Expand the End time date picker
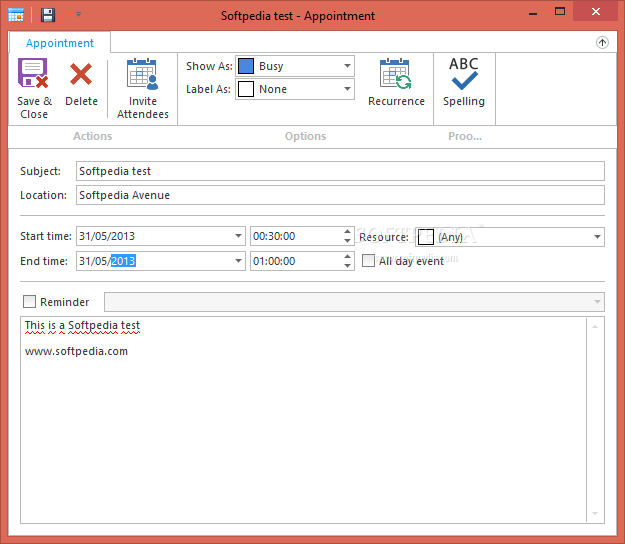The image size is (625, 544). click(x=238, y=261)
